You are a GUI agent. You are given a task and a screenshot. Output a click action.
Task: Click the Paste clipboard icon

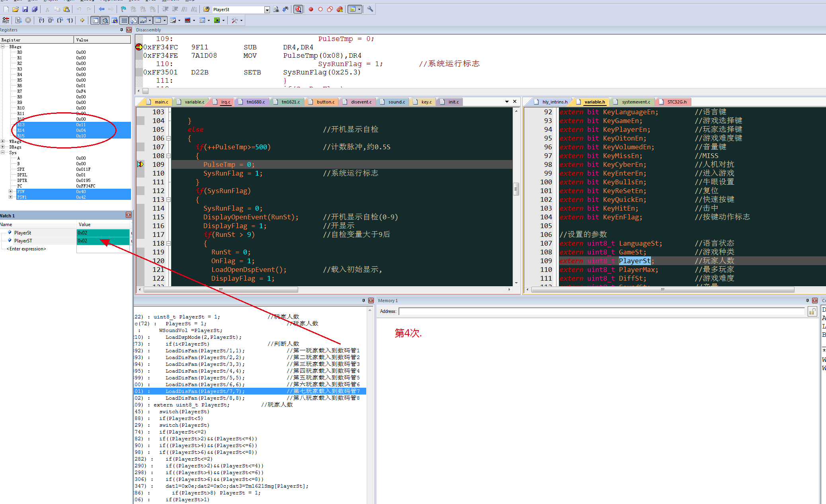[x=66, y=9]
